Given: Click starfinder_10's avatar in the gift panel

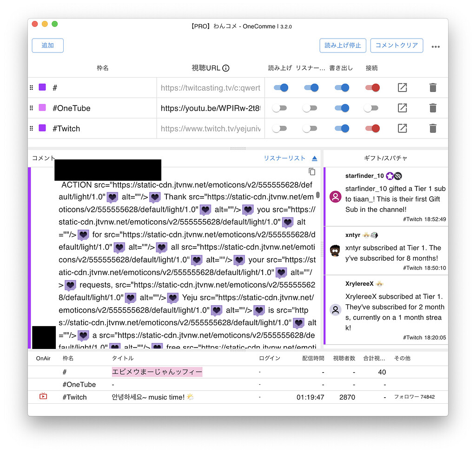Looking at the screenshot, I should coord(335,197).
